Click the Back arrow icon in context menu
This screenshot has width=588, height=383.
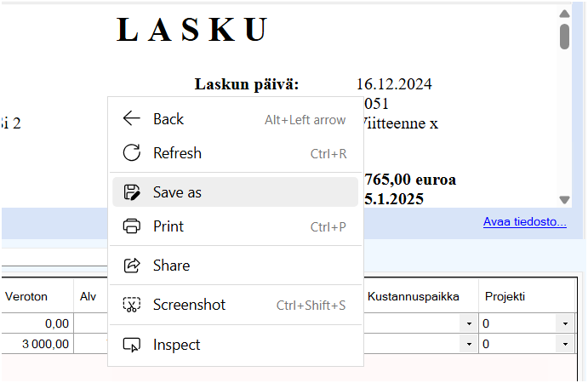pyautogui.click(x=131, y=119)
